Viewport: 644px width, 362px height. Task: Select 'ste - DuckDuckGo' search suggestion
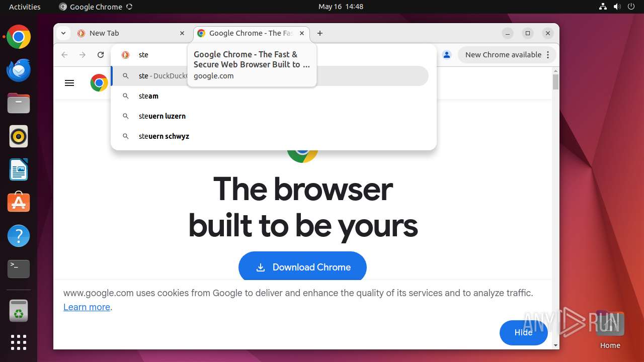[270, 76]
